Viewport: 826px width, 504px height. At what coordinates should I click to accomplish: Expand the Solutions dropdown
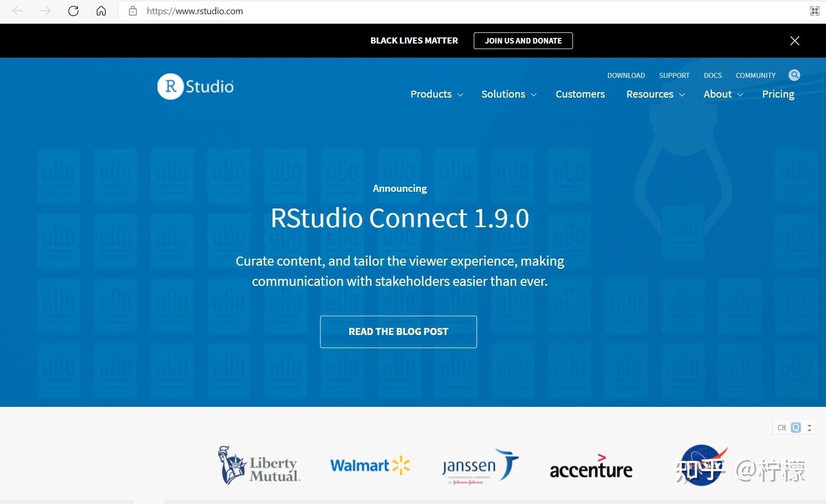(x=504, y=94)
